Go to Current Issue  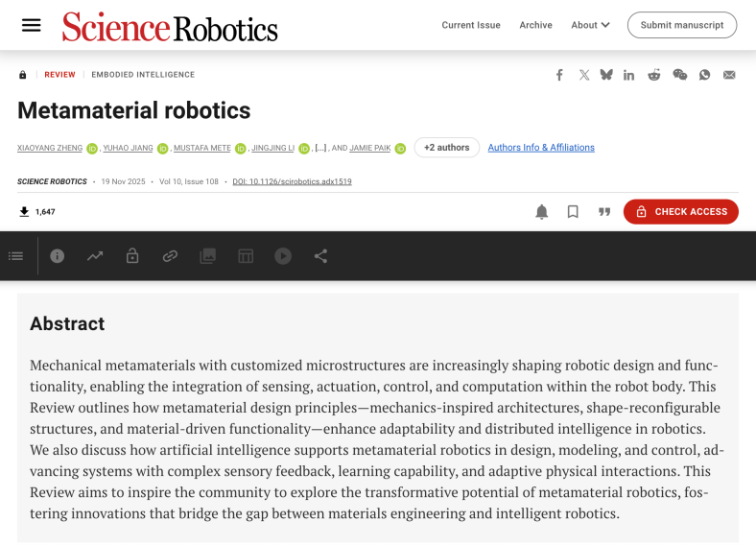tap(470, 25)
